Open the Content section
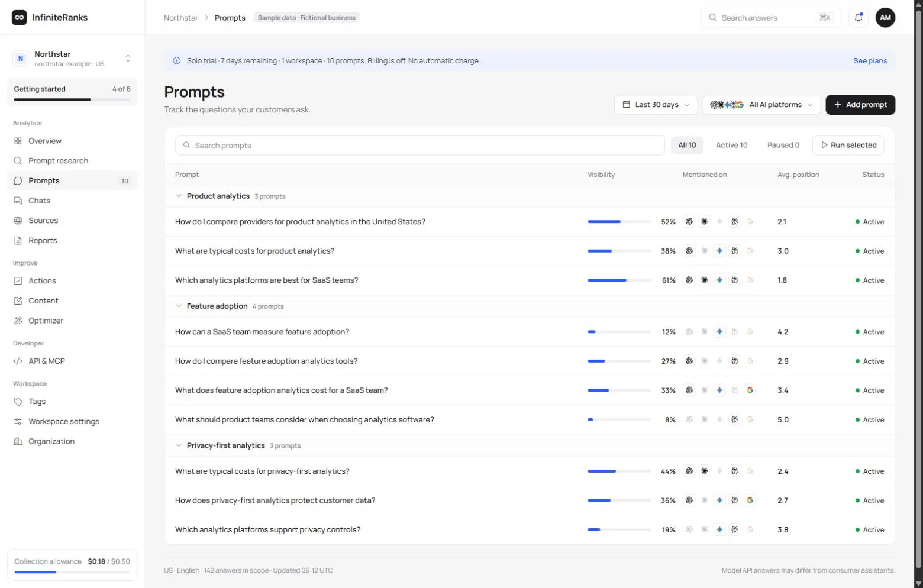 72,301
